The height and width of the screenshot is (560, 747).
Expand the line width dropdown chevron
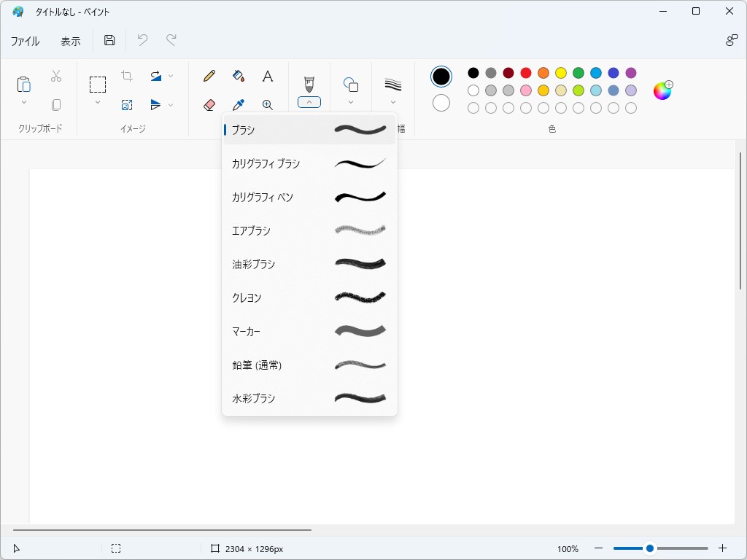393,102
